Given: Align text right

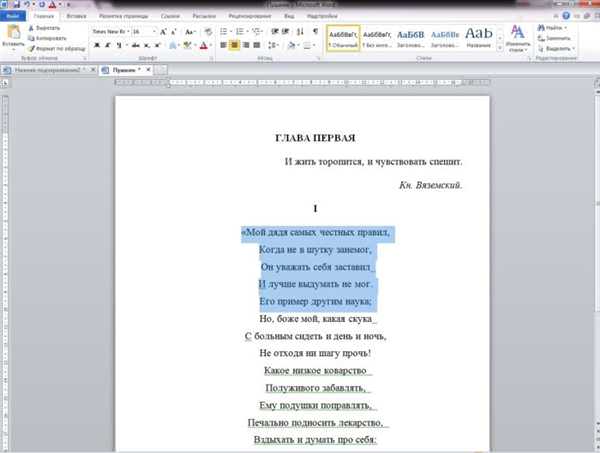Looking at the screenshot, I should [246, 46].
